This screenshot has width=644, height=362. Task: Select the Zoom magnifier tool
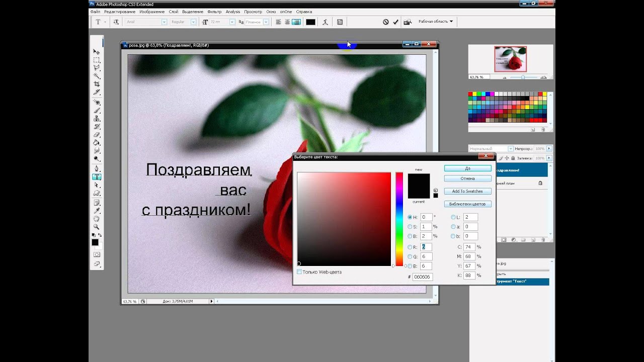coord(96,227)
